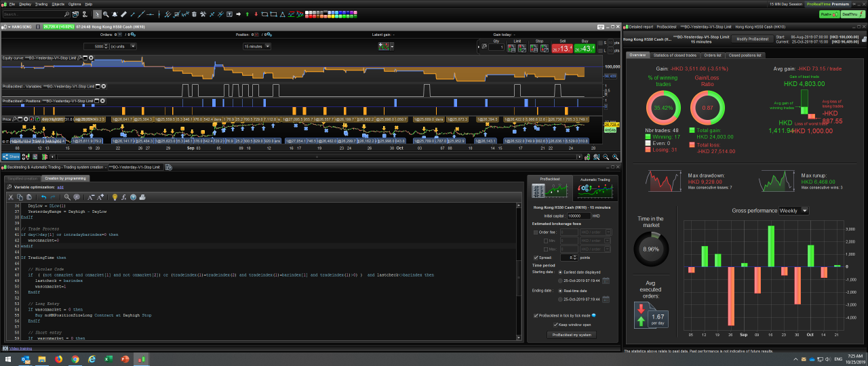Click the ProBacktest my system button
Image resolution: width=868 pixels, height=366 pixels.
[x=572, y=335]
